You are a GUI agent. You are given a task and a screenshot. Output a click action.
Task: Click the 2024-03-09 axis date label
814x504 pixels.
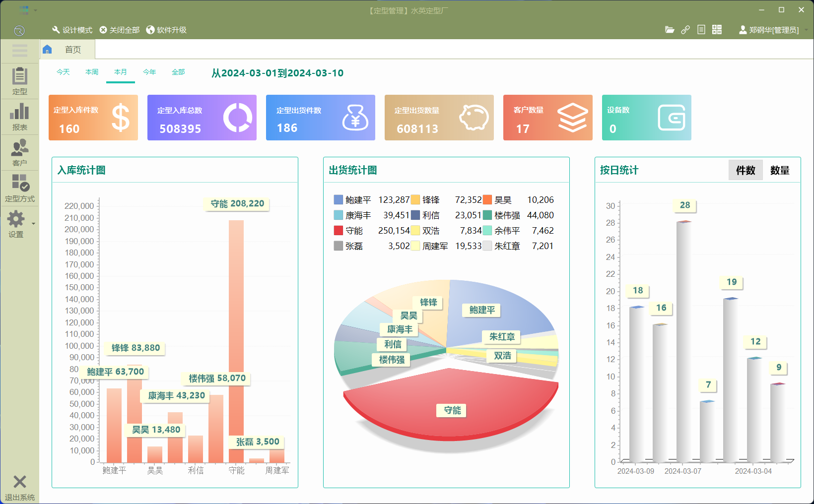pos(636,471)
